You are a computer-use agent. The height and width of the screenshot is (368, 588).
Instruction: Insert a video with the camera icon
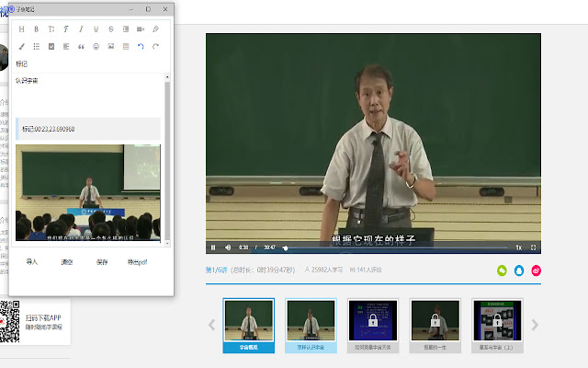pos(141,29)
